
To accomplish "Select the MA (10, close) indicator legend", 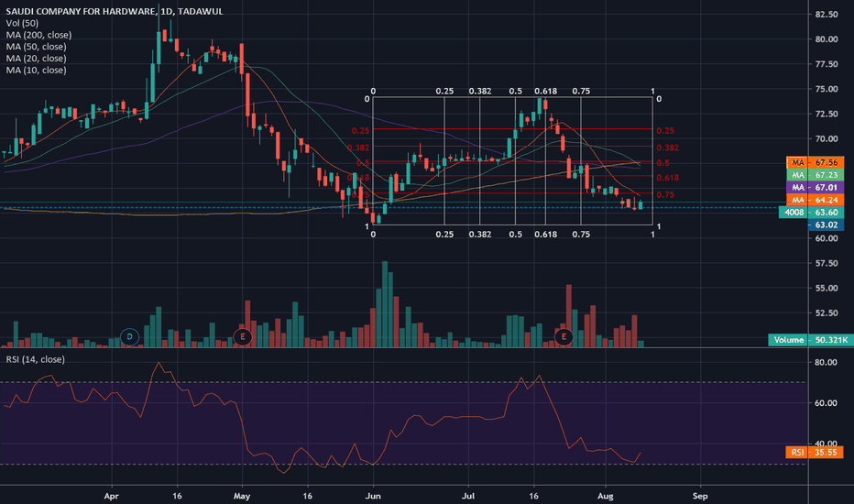I will (x=36, y=71).
